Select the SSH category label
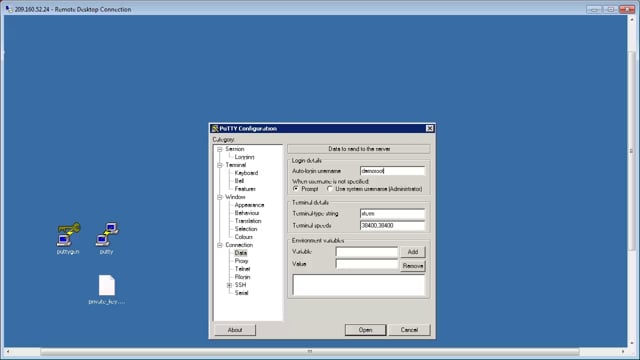The image size is (640, 360). pos(240,285)
